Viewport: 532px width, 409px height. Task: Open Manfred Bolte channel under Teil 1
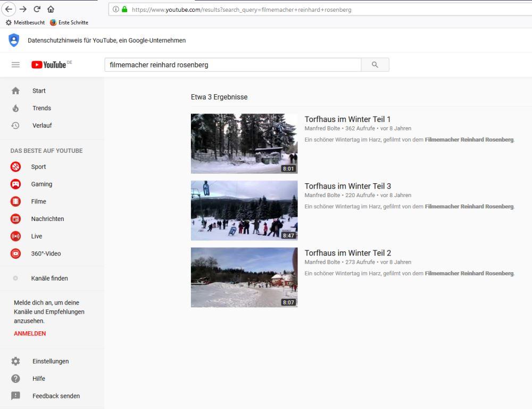(322, 128)
